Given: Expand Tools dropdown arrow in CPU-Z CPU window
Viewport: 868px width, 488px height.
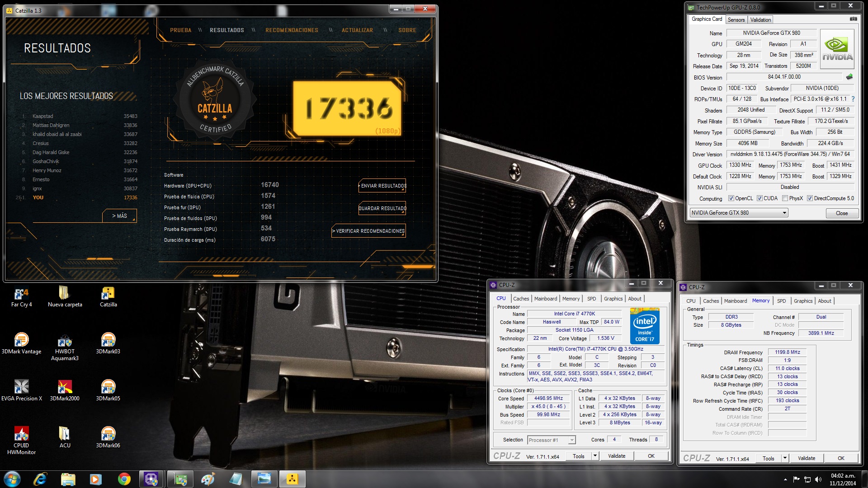Looking at the screenshot, I should 595,456.
